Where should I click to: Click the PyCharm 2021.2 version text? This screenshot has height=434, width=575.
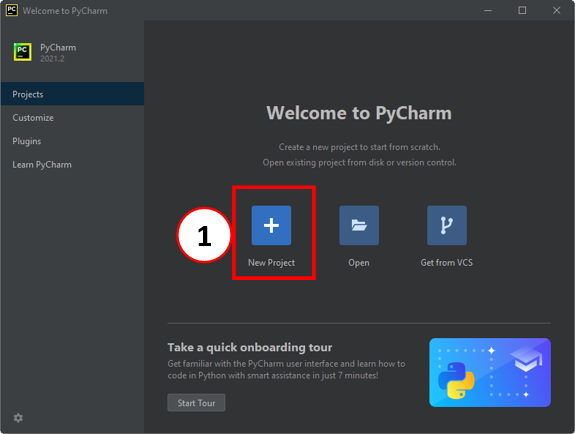pyautogui.click(x=52, y=59)
